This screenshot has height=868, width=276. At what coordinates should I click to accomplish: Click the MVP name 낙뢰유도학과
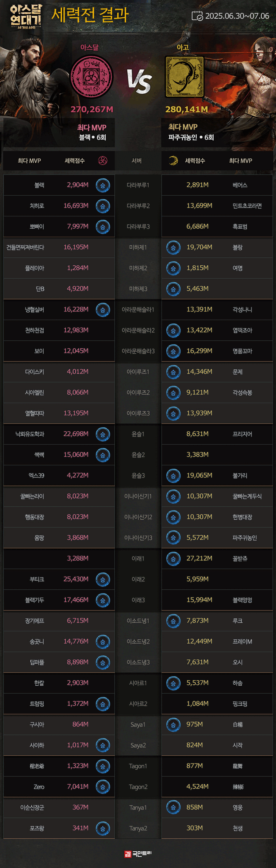[x=30, y=434]
